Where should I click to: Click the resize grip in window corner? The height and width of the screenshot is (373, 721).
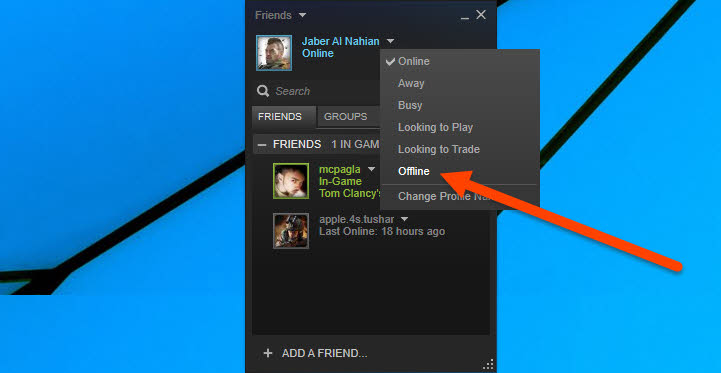(488, 364)
